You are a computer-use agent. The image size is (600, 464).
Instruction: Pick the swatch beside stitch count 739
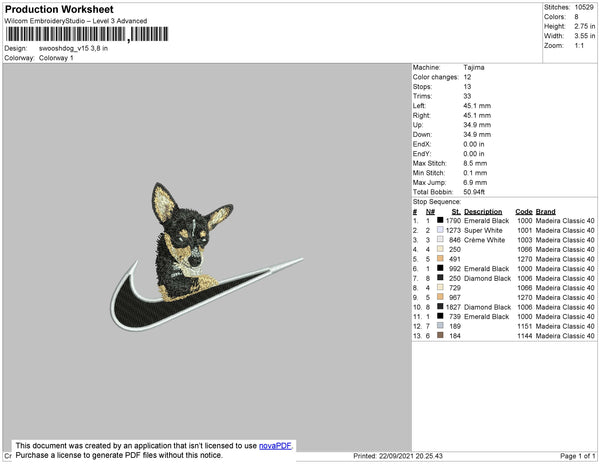click(440, 316)
